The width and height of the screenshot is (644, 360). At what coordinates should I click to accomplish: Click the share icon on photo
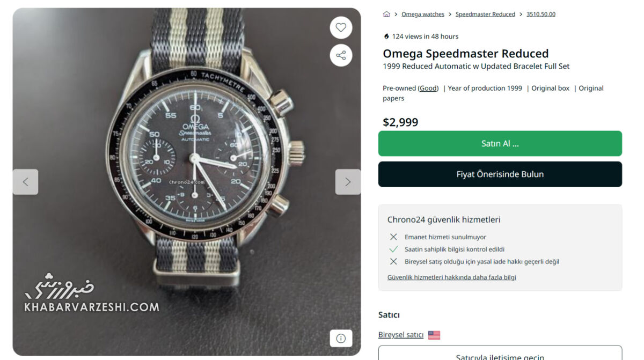pyautogui.click(x=341, y=55)
